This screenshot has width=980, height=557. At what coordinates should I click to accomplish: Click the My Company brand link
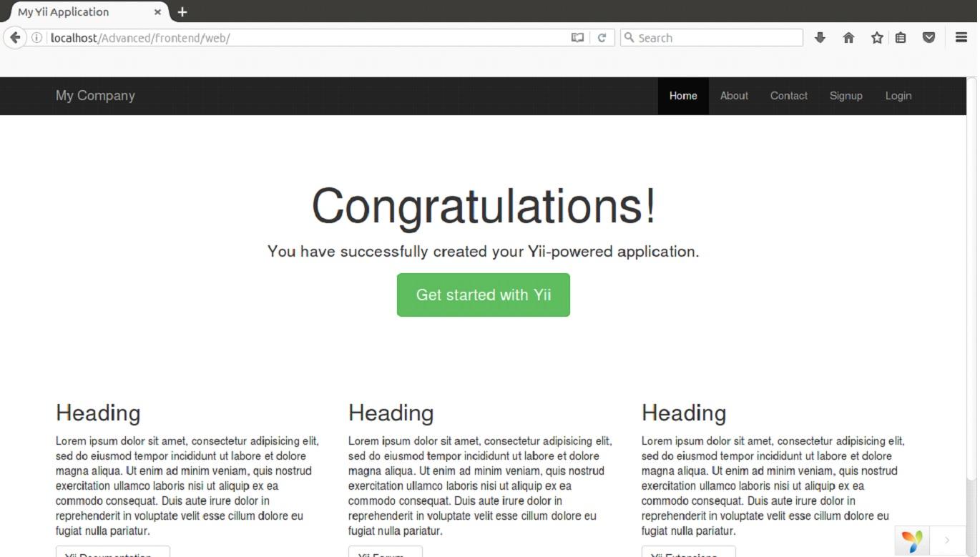click(x=95, y=96)
